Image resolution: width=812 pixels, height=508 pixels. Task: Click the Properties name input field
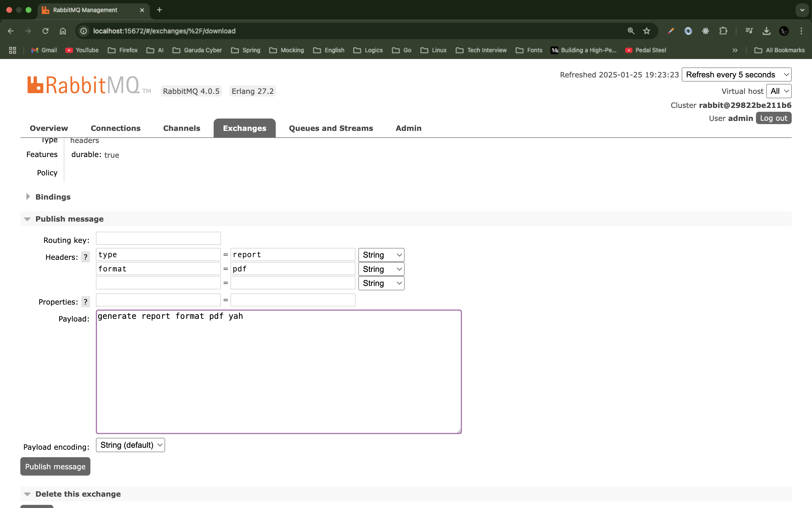coord(158,300)
